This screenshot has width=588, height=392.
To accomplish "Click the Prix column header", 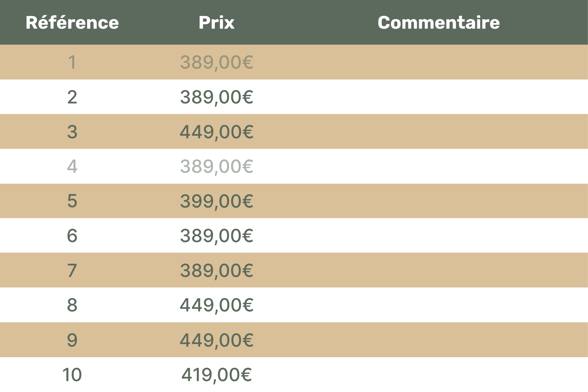I will pos(216,23).
